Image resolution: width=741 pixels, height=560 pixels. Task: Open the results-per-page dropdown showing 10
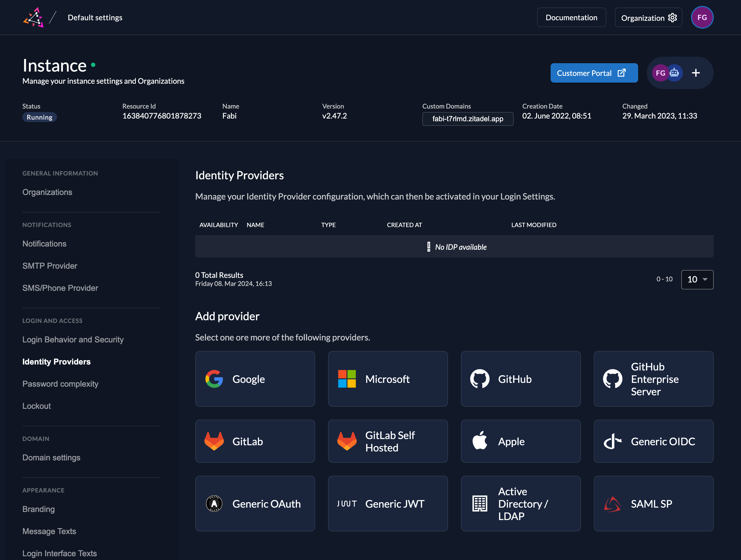697,279
